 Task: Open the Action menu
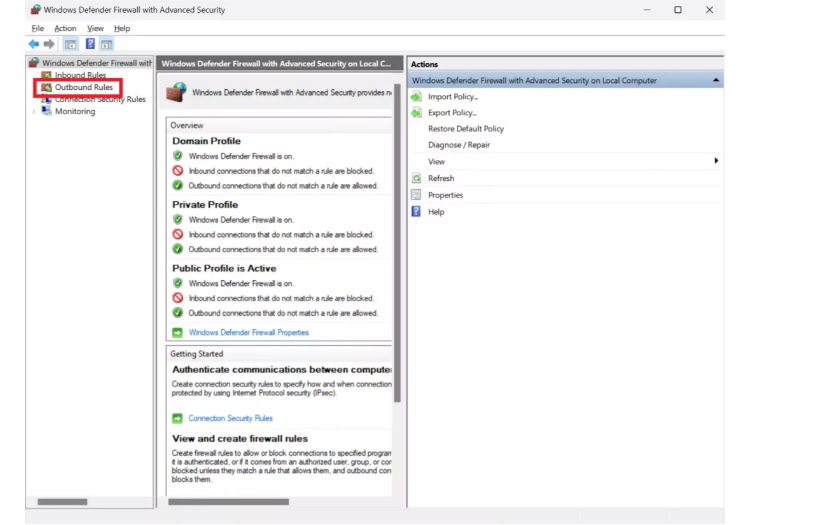pyautogui.click(x=65, y=28)
